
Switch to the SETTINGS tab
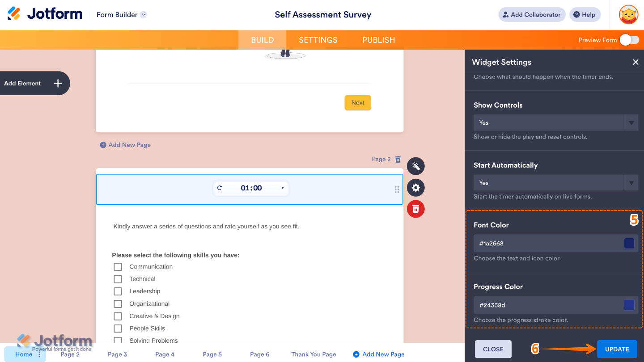coord(318,40)
